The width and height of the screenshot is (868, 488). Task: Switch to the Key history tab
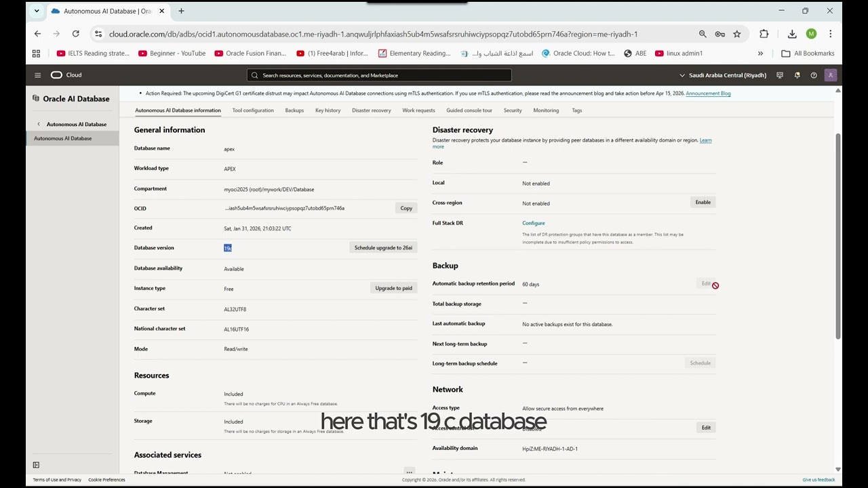click(x=328, y=110)
